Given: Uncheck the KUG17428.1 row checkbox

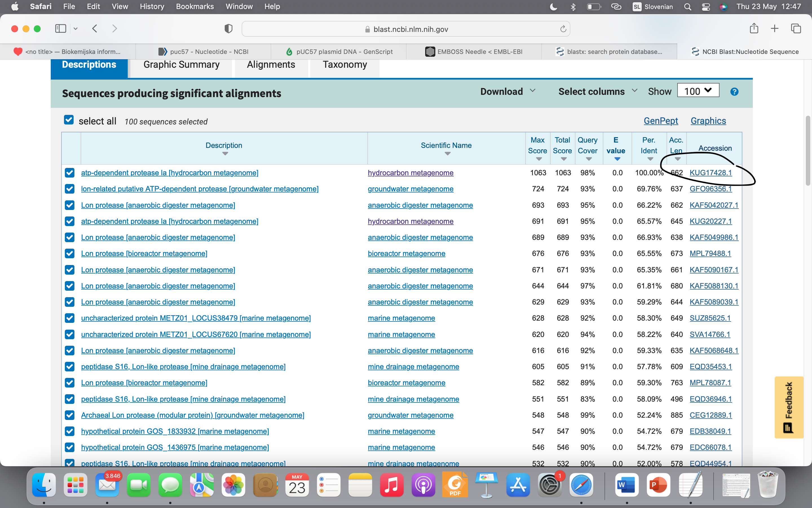Looking at the screenshot, I should (70, 173).
